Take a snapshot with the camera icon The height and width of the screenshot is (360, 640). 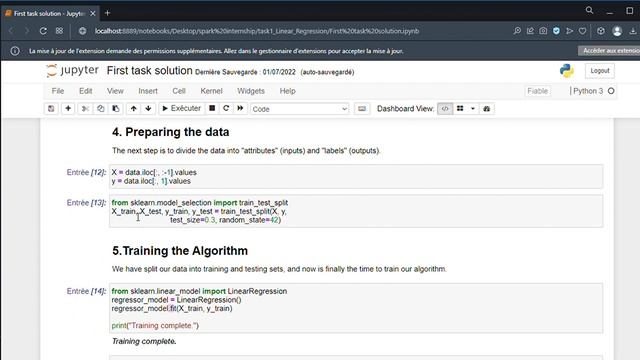tap(543, 31)
